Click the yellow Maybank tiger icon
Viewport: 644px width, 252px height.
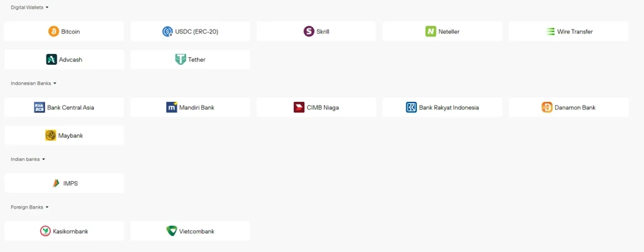(50, 136)
